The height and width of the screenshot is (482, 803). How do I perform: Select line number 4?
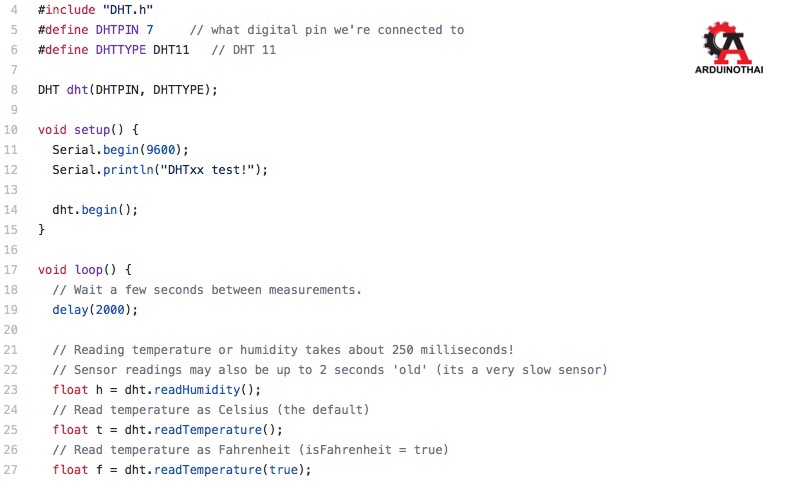pyautogui.click(x=14, y=10)
